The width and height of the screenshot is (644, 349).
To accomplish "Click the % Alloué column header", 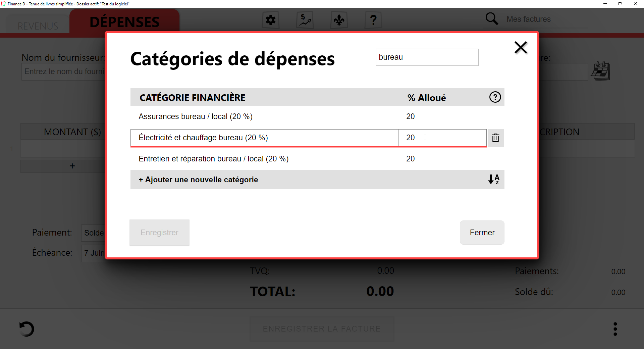I will click(x=427, y=98).
